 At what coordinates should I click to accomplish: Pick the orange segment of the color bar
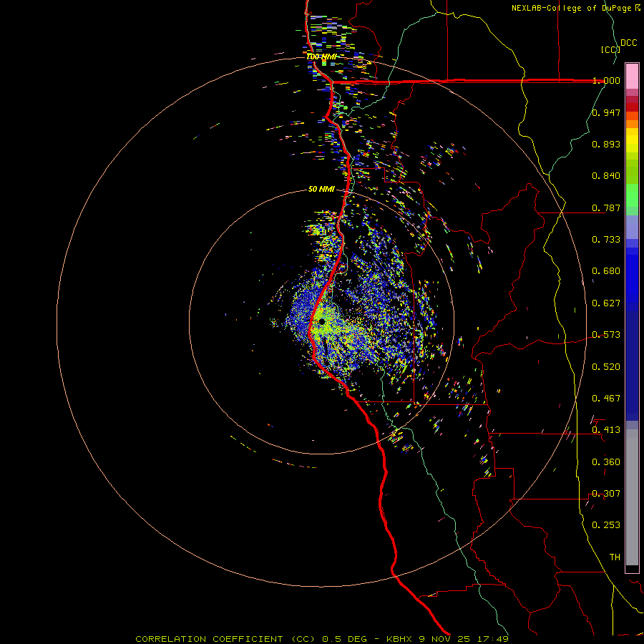632,123
